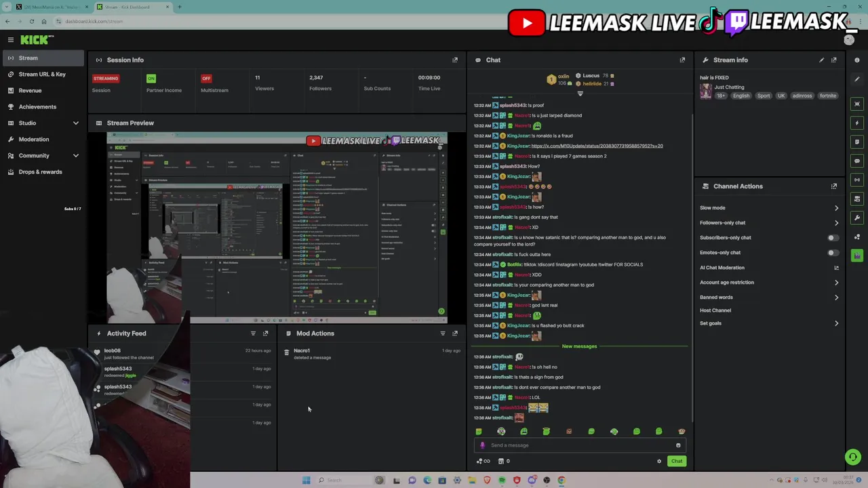Go to Revenue in sidebar
This screenshot has width=868, height=488.
[x=42, y=90]
